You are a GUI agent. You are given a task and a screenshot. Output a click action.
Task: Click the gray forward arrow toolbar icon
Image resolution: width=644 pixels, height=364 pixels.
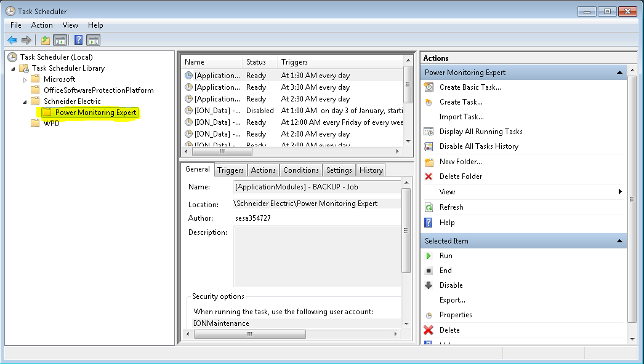[26, 40]
